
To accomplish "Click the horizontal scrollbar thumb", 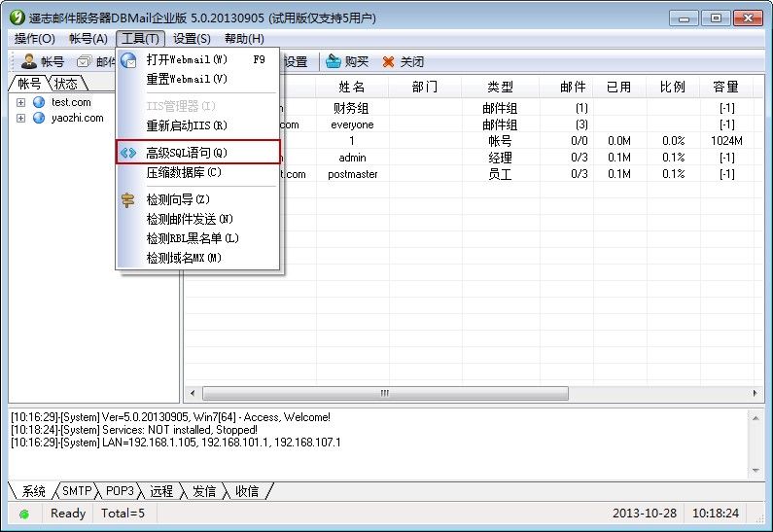I will [x=385, y=394].
